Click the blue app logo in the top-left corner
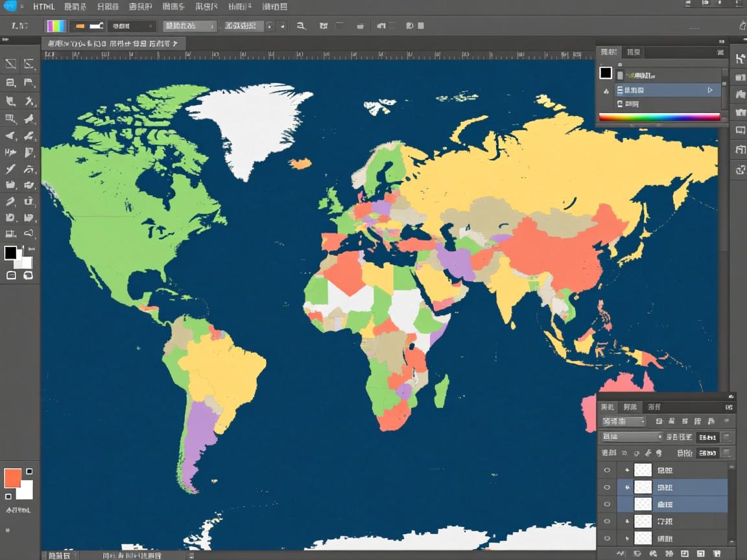This screenshot has height=560, width=747. 10,6
